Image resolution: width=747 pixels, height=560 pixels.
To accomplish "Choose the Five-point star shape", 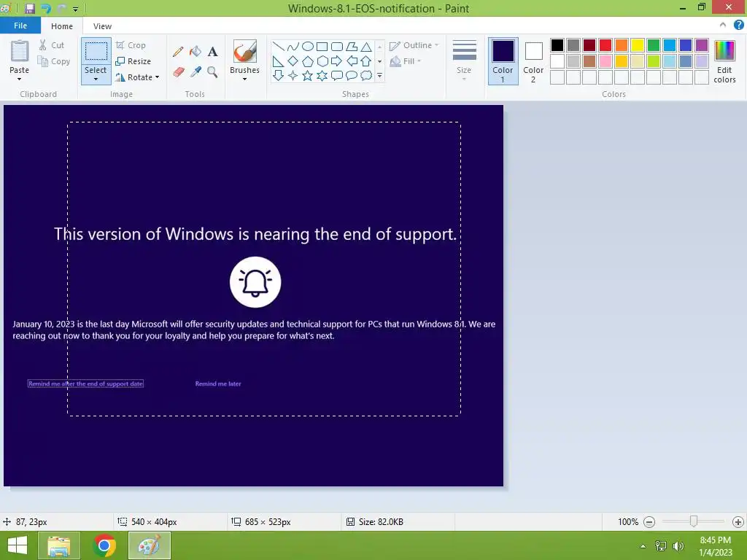I will (308, 75).
